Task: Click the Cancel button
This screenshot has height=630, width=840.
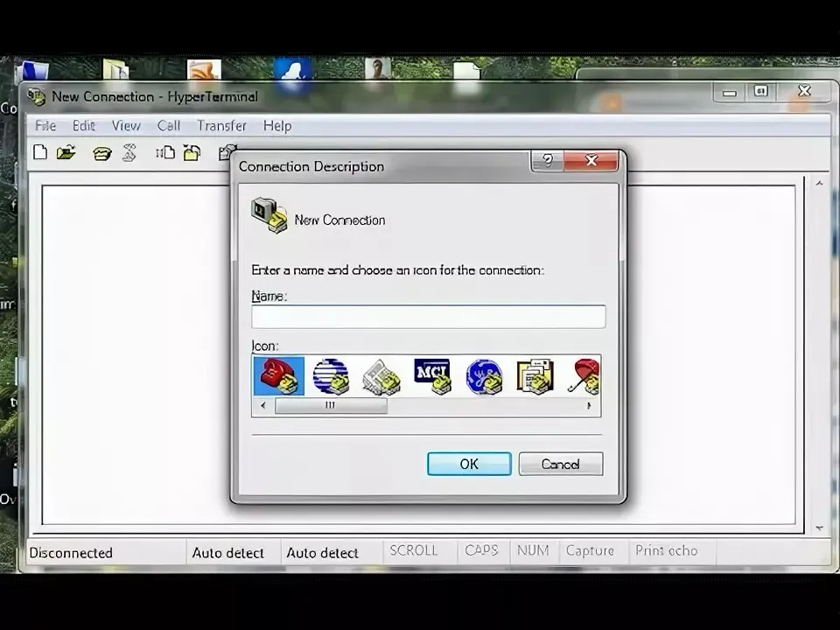Action: click(561, 464)
